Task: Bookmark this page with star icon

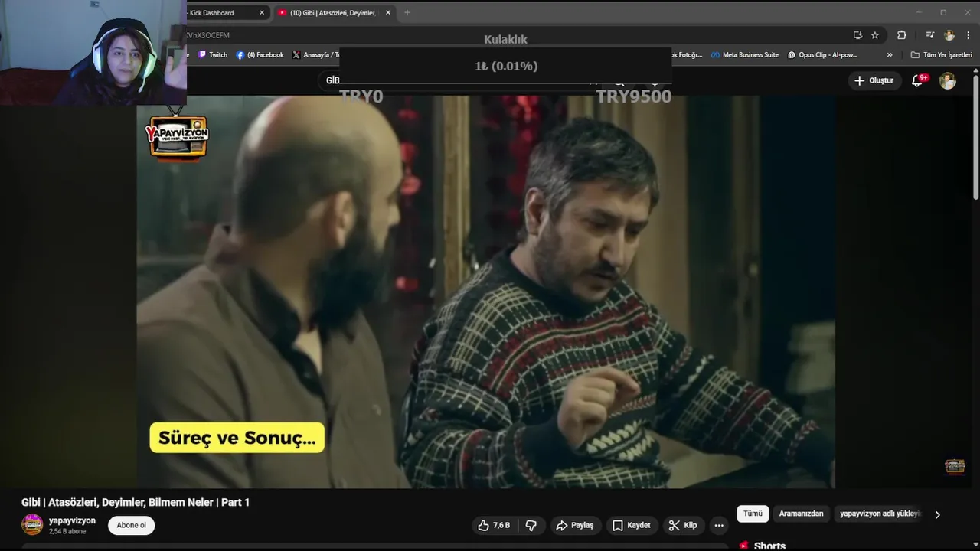Action: 875,35
